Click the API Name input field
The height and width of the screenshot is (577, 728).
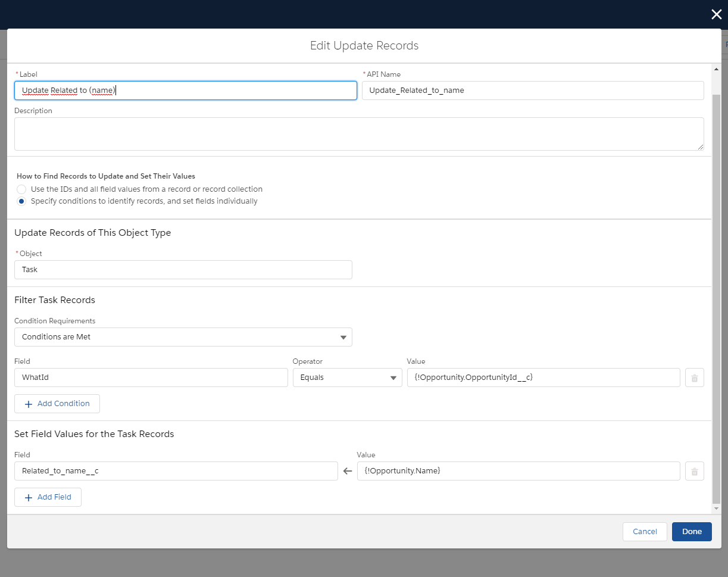click(532, 91)
